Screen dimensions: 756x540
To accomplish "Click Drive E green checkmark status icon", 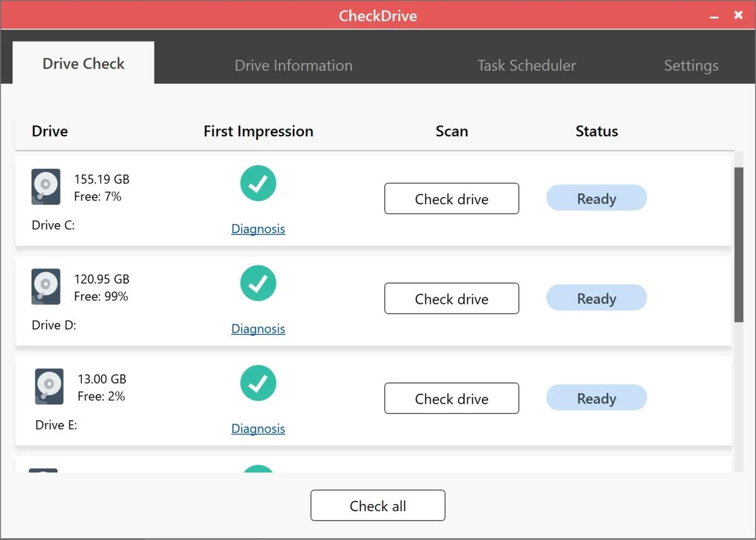I will [258, 382].
